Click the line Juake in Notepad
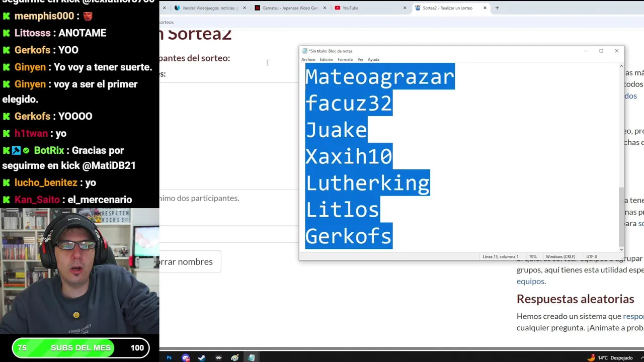The image size is (644, 362). (336, 130)
